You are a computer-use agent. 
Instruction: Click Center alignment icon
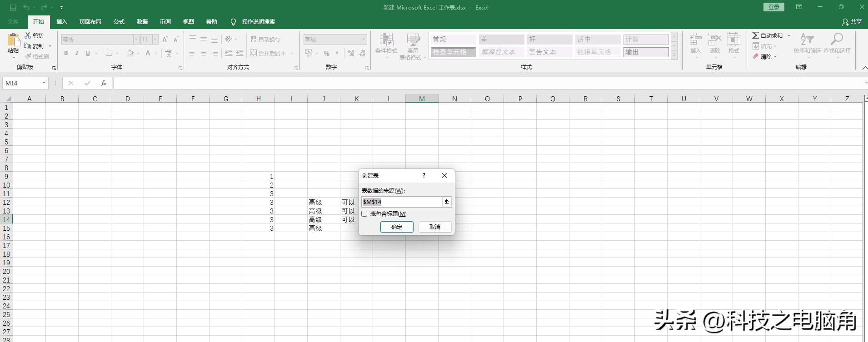tap(204, 53)
